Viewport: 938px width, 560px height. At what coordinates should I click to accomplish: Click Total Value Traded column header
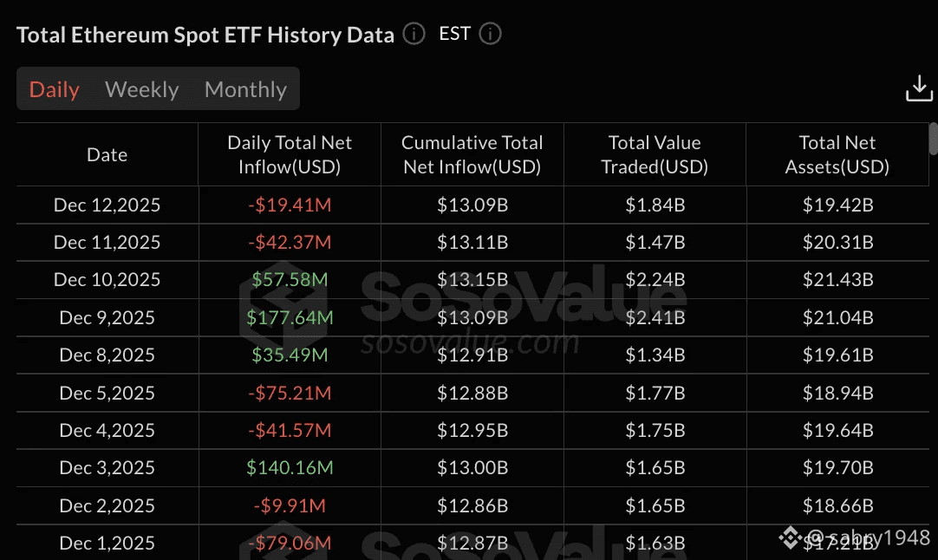pyautogui.click(x=655, y=154)
